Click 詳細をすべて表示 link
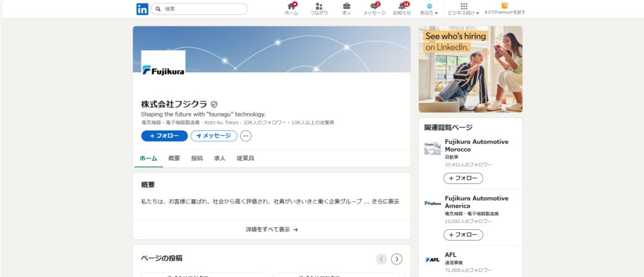This screenshot has width=644, height=277. [x=272, y=229]
